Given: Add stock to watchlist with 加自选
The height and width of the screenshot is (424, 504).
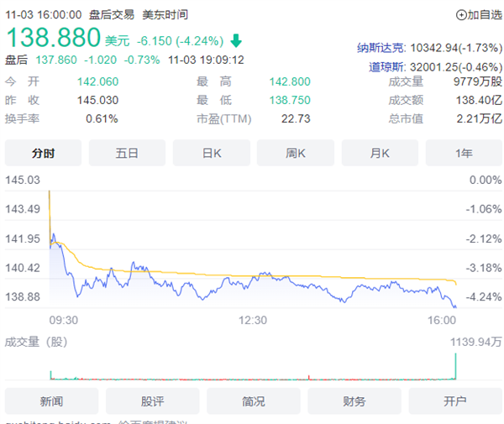Looking at the screenshot, I should 479,15.
